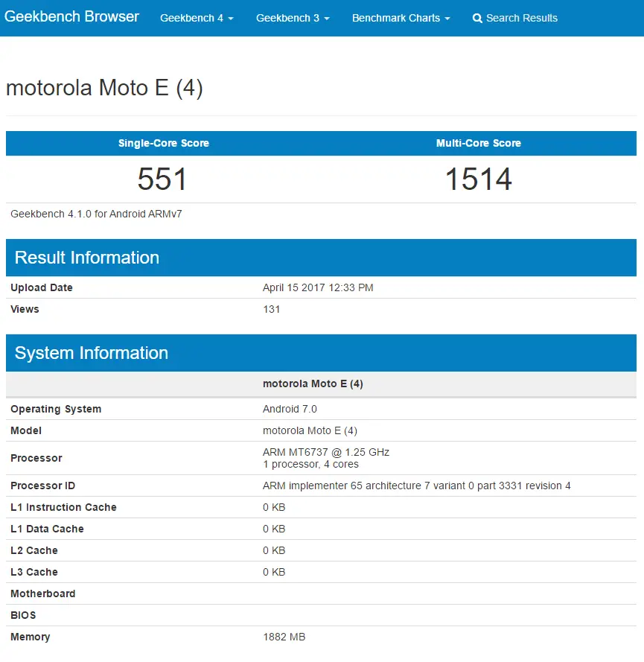The image size is (644, 662).
Task: Click the Multi-Core Score header
Action: [479, 143]
